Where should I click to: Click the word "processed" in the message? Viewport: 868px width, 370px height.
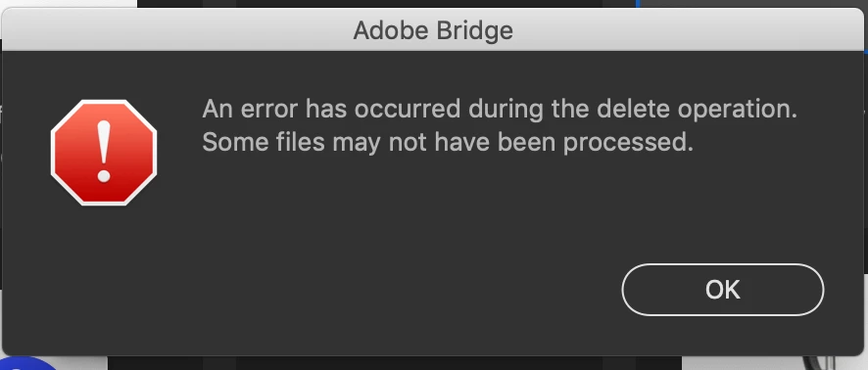point(628,144)
